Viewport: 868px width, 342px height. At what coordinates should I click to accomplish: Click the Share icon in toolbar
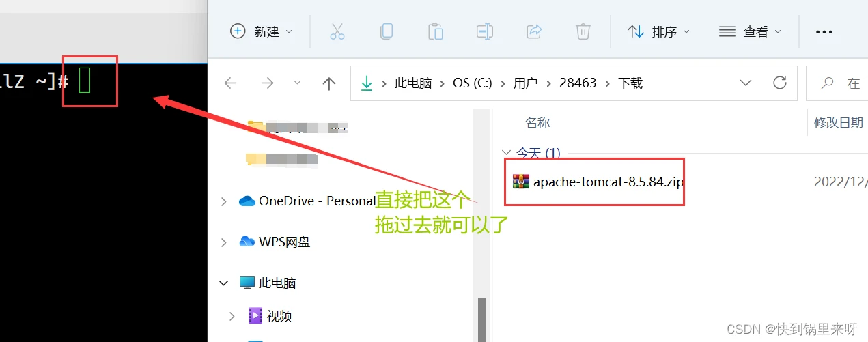534,31
